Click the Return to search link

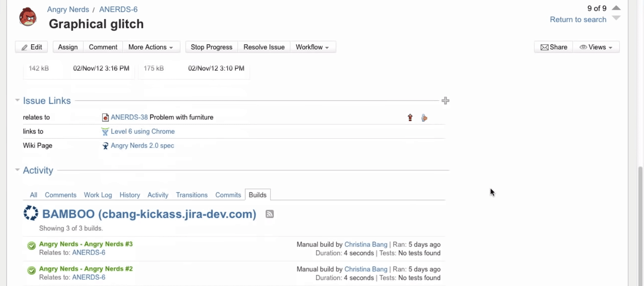[x=578, y=20]
